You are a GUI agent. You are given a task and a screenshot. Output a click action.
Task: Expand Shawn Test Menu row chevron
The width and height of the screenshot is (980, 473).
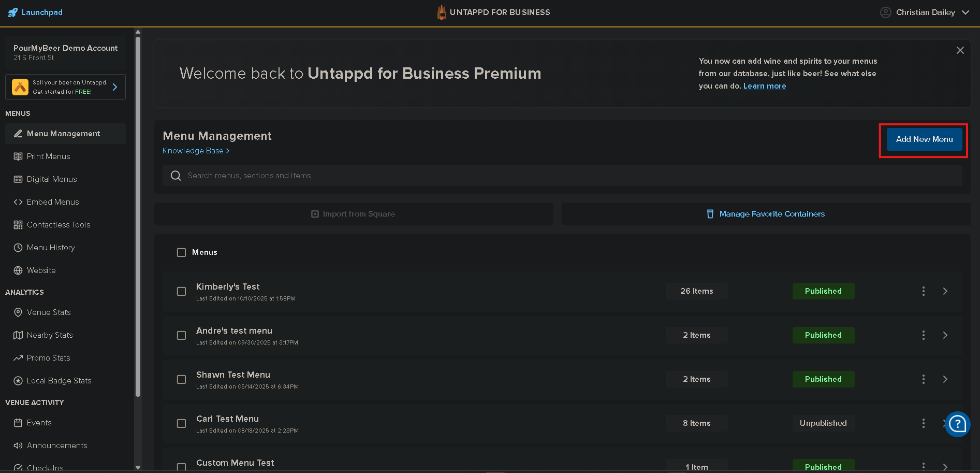(945, 379)
